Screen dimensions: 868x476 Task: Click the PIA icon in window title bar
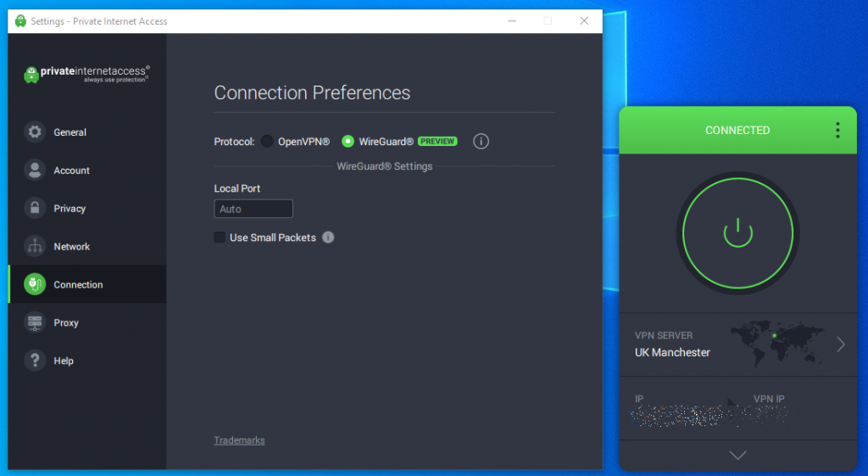pyautogui.click(x=20, y=21)
